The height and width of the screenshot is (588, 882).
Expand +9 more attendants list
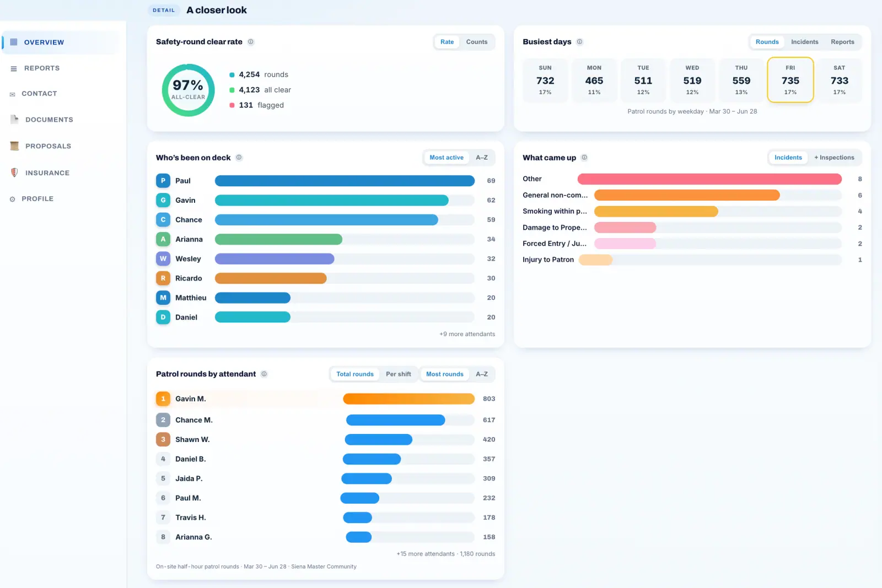pos(467,334)
